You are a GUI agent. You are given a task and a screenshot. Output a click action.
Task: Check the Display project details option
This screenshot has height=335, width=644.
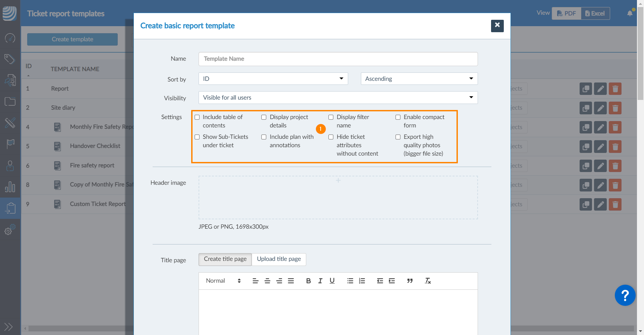[264, 117]
